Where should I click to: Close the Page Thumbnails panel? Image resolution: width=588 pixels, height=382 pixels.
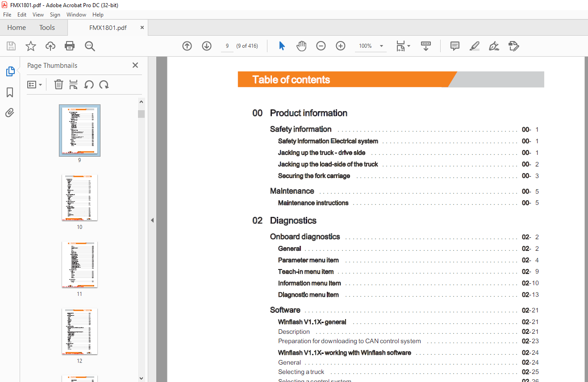[x=135, y=65]
